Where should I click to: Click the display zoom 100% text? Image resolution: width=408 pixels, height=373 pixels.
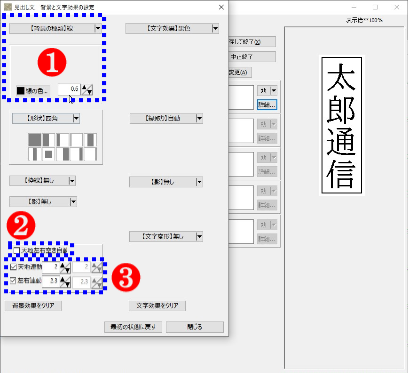point(364,20)
